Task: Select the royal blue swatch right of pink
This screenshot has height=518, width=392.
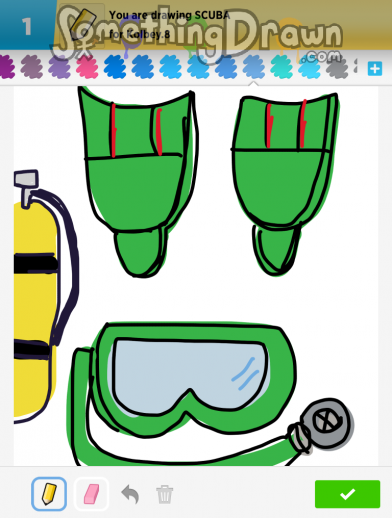Action: [115, 67]
